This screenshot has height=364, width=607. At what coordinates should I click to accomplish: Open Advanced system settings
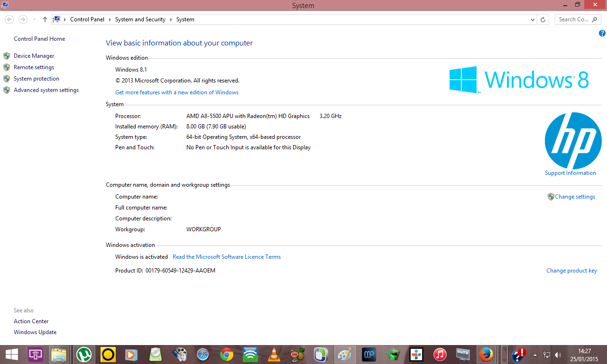(x=46, y=90)
